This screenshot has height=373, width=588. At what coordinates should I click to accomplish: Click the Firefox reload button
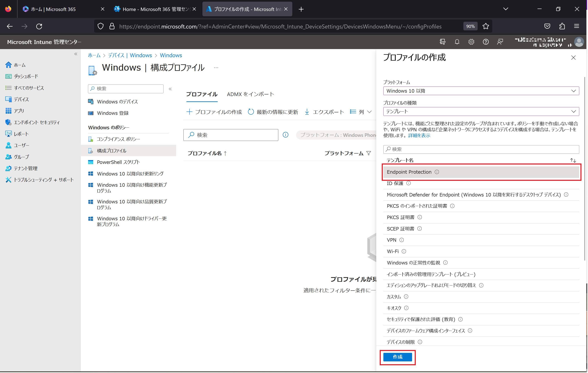tap(39, 26)
